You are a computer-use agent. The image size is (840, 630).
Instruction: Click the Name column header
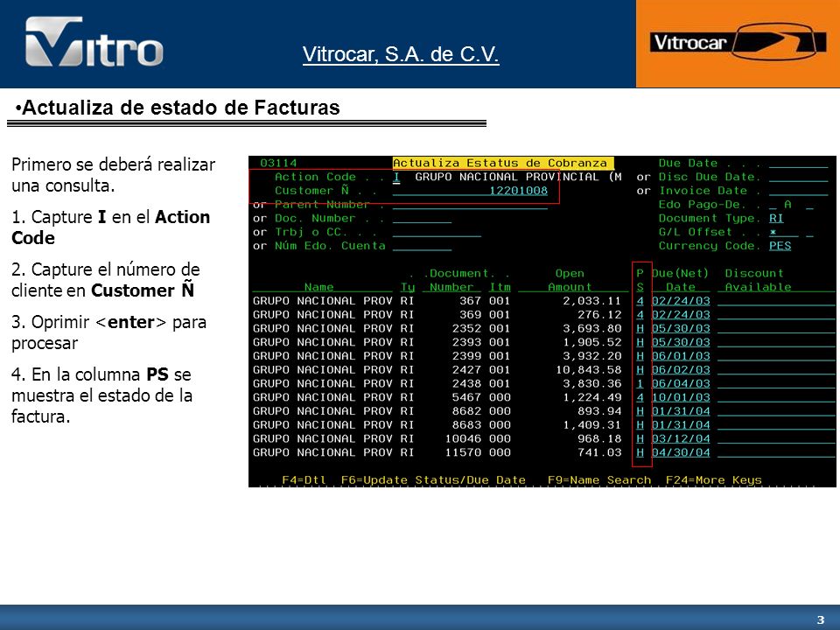[318, 287]
